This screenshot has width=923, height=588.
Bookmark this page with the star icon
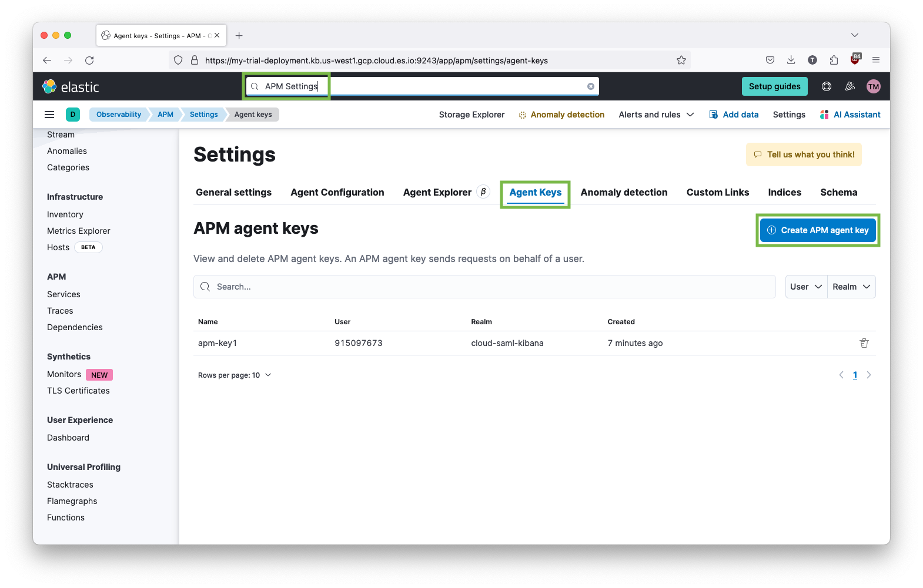pyautogui.click(x=681, y=60)
